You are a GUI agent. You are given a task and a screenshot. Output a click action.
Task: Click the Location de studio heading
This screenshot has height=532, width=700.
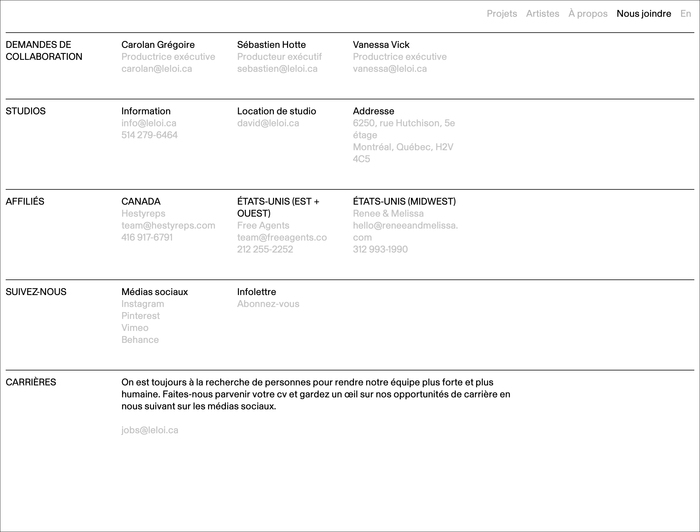[x=277, y=111]
